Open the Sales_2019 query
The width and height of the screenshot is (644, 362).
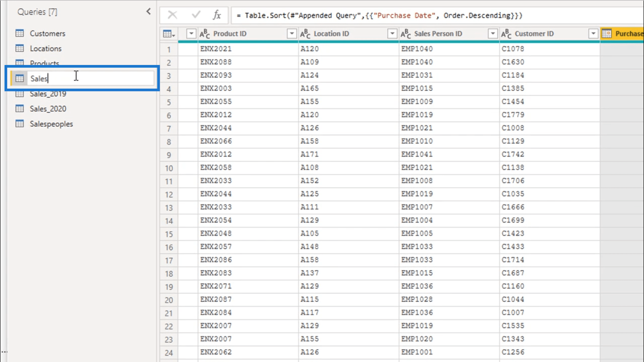tap(48, 94)
